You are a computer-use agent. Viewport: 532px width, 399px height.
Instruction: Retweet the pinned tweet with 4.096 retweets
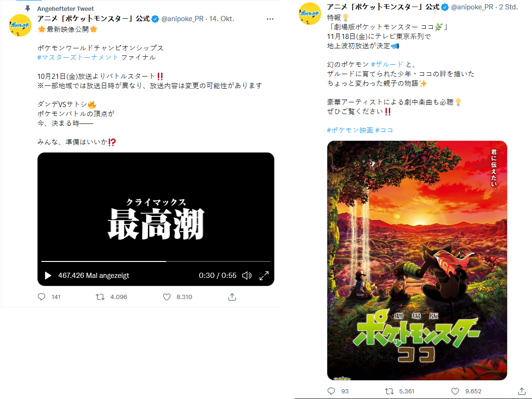point(100,297)
